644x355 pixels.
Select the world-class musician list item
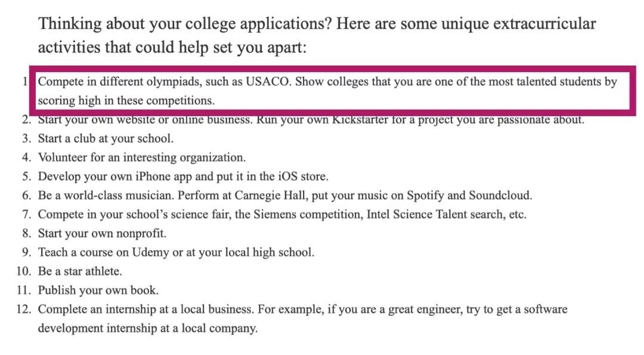tap(285, 195)
